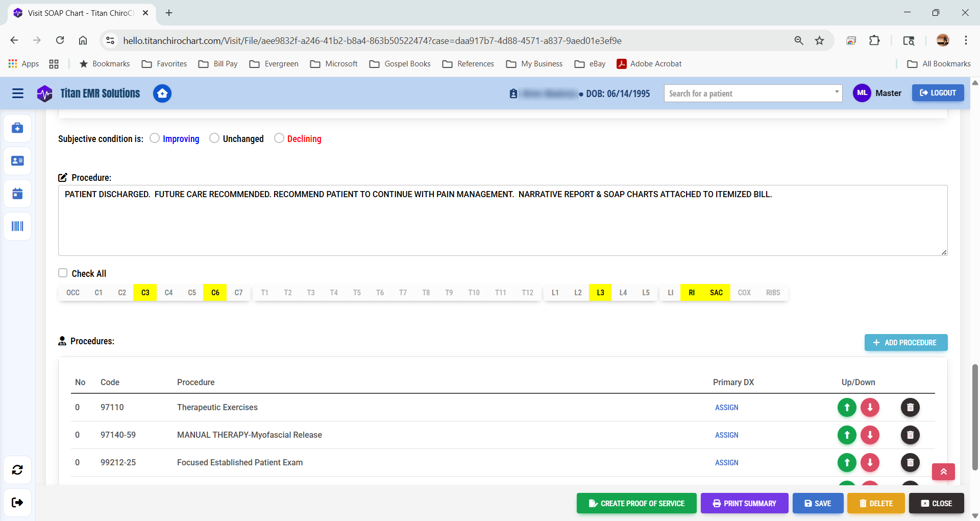Collapse the page with the double-chevron button

pos(943,472)
